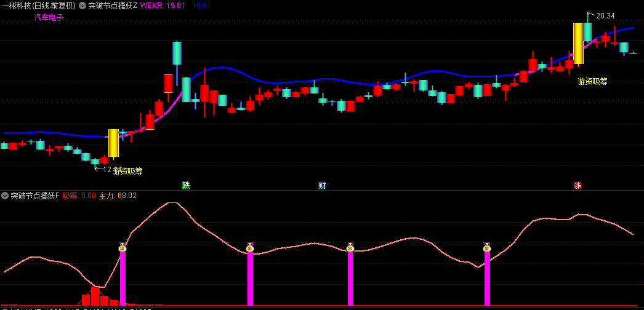Click the green 跌 marker icon

point(186,185)
